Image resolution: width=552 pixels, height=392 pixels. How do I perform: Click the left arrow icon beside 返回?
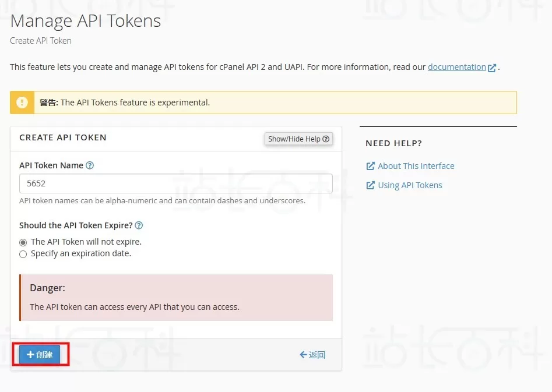303,355
